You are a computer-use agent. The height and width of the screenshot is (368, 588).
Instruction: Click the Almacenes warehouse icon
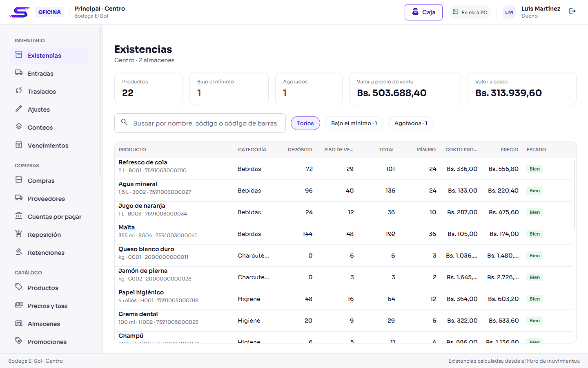(19, 323)
